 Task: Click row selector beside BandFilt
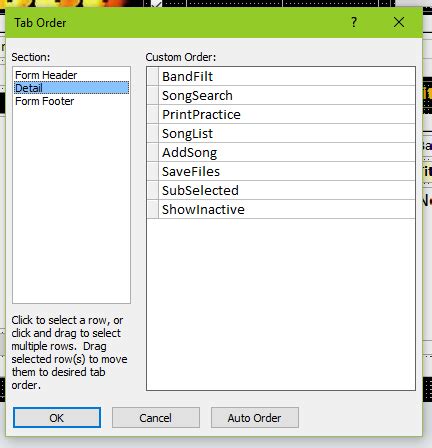pyautogui.click(x=153, y=76)
